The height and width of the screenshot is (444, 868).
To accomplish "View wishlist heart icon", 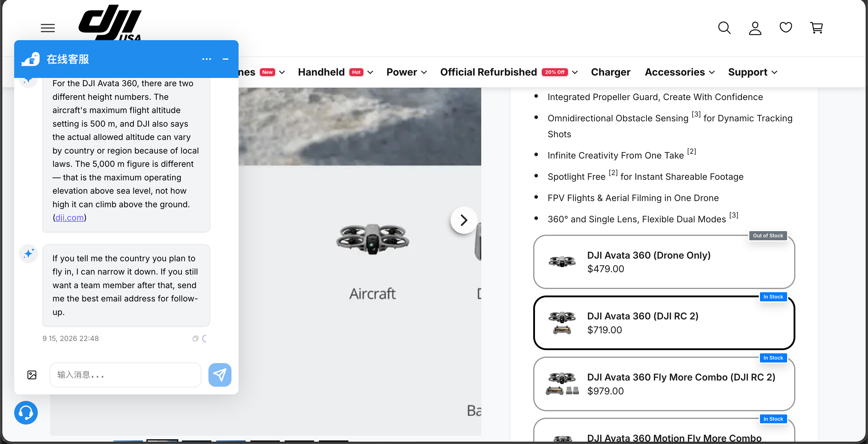I will (x=785, y=27).
